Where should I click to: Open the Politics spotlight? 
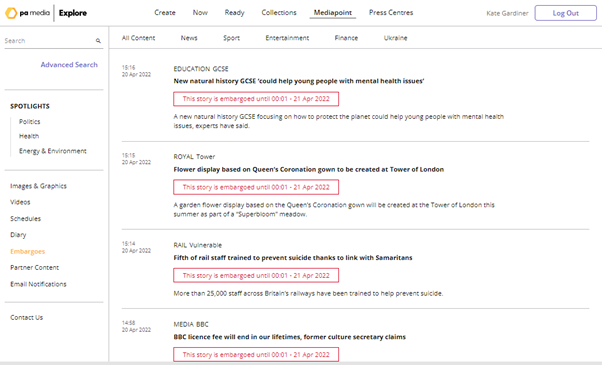[30, 122]
